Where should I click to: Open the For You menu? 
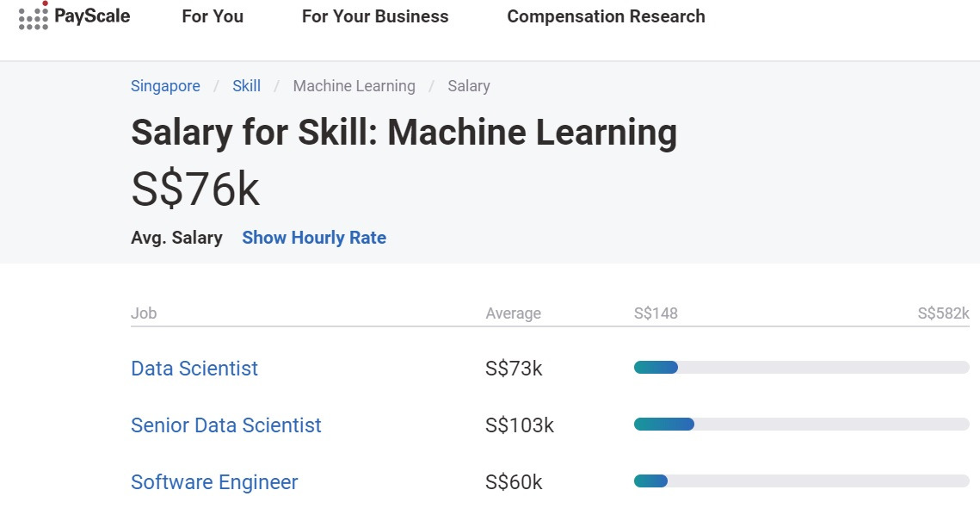[213, 16]
